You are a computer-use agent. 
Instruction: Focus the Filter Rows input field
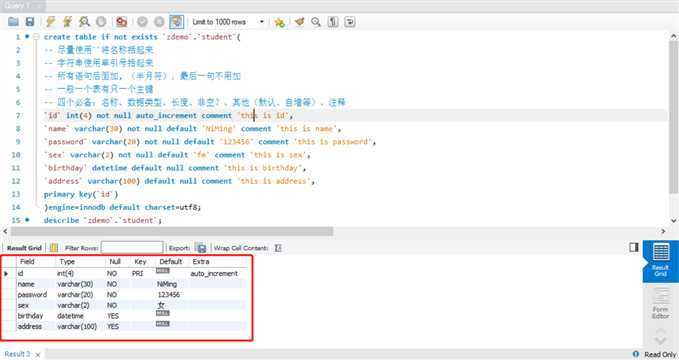coord(132,248)
